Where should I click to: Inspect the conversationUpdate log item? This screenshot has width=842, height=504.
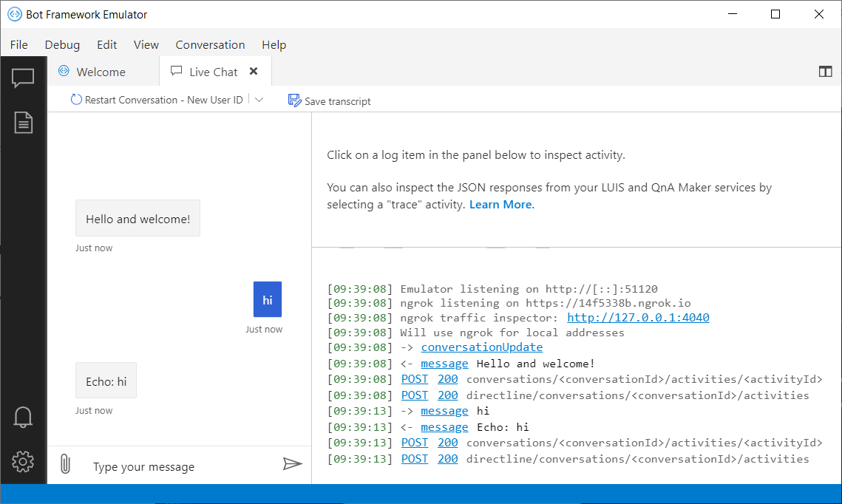pos(482,347)
